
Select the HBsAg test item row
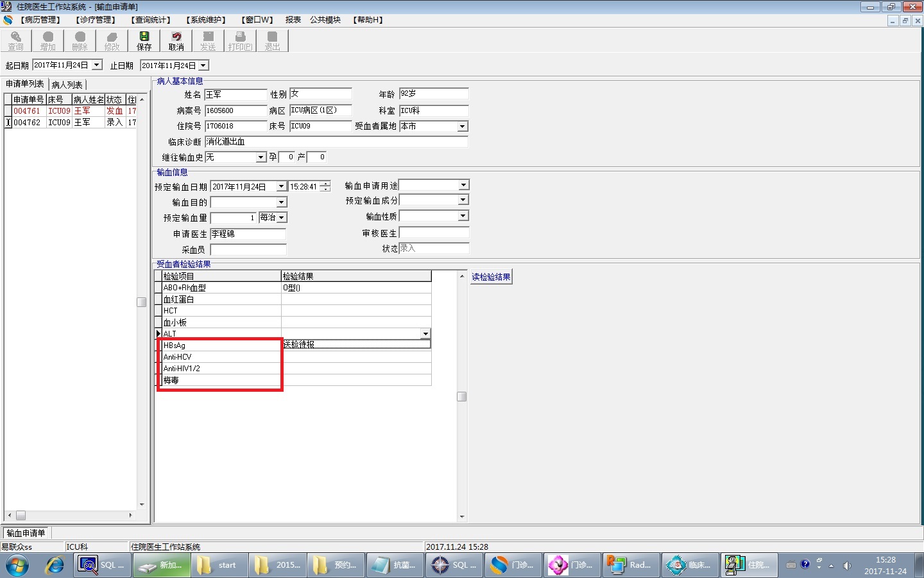(x=221, y=346)
